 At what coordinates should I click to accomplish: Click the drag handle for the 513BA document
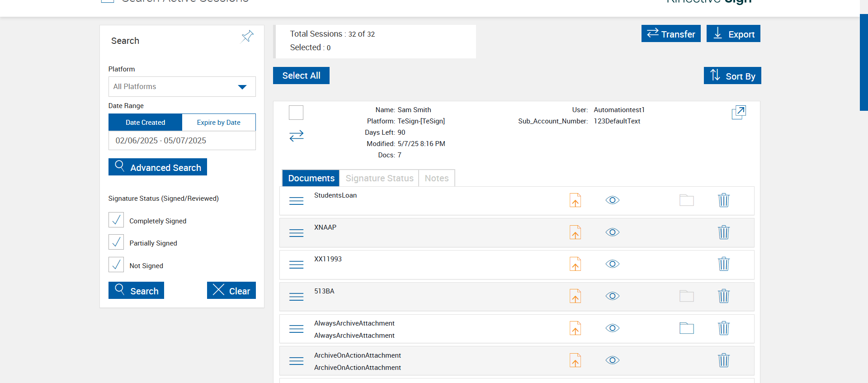click(x=296, y=297)
